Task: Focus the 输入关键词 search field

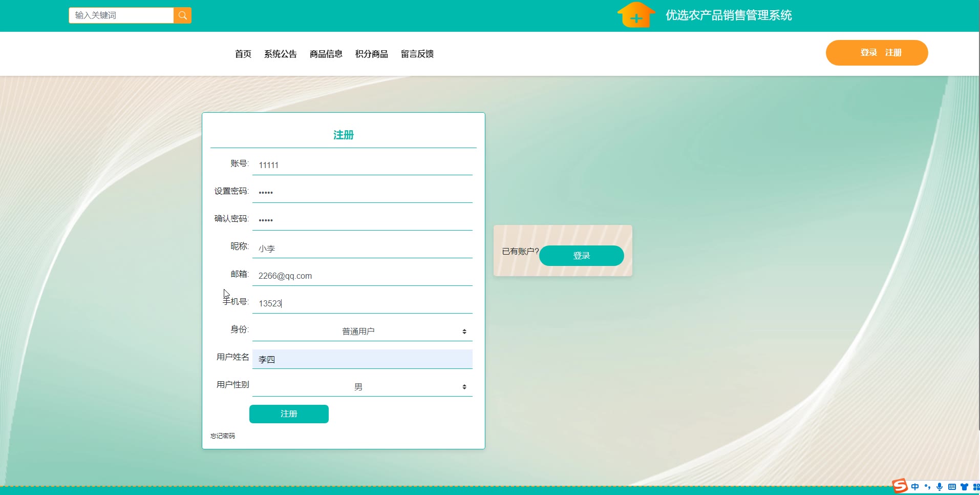Action: (x=121, y=15)
